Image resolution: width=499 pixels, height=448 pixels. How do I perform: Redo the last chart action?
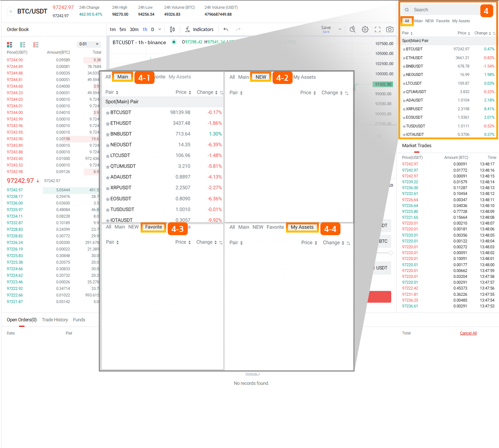coord(238,29)
